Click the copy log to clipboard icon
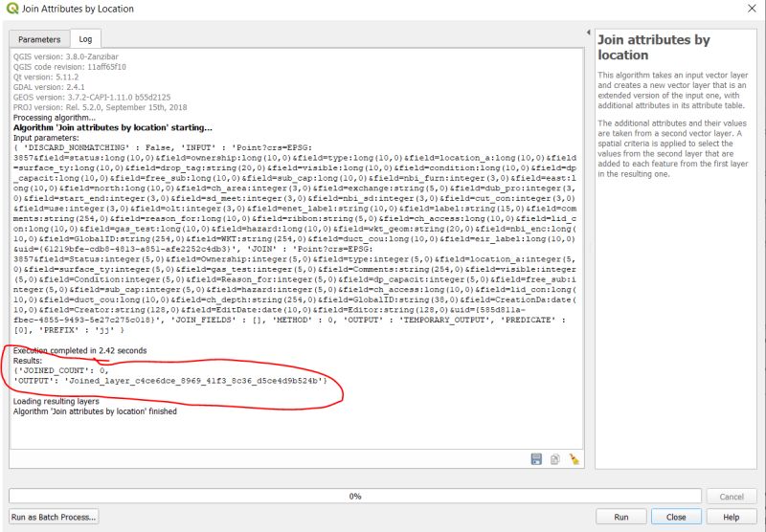This screenshot has height=532, width=766. (555, 459)
